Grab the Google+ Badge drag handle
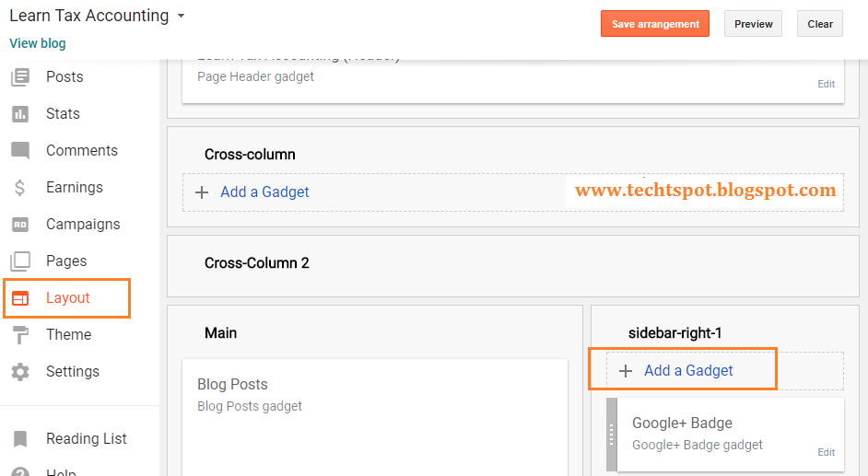The height and width of the screenshot is (476, 868). point(612,435)
